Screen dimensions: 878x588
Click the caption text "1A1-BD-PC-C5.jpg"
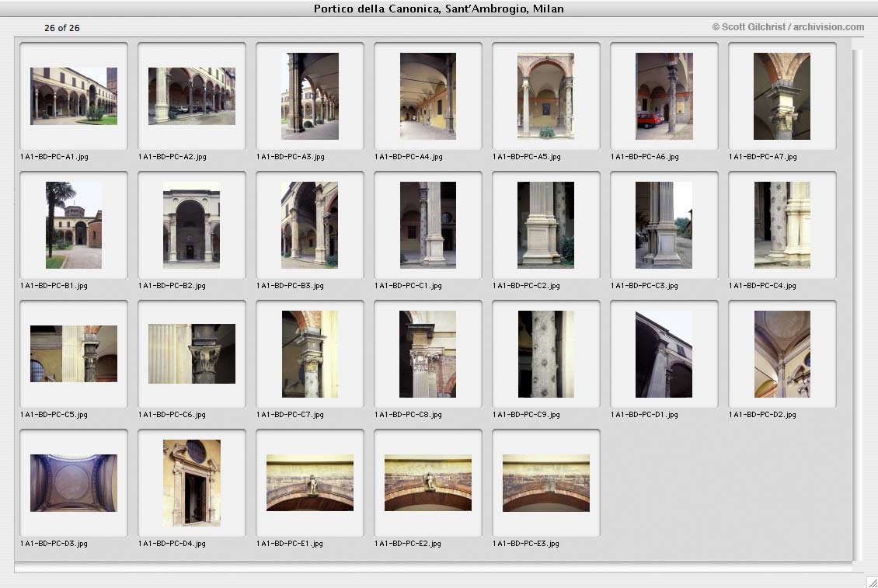click(x=54, y=415)
